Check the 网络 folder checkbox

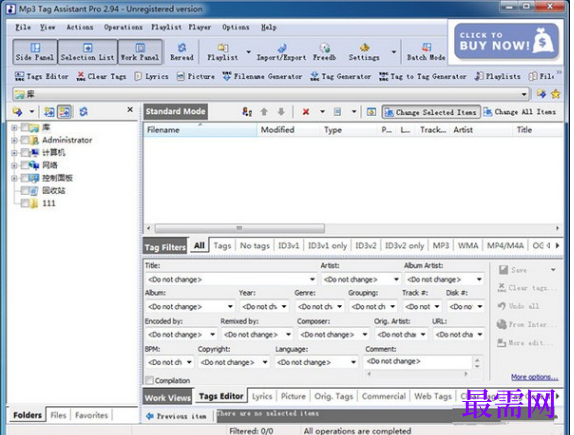(25, 165)
